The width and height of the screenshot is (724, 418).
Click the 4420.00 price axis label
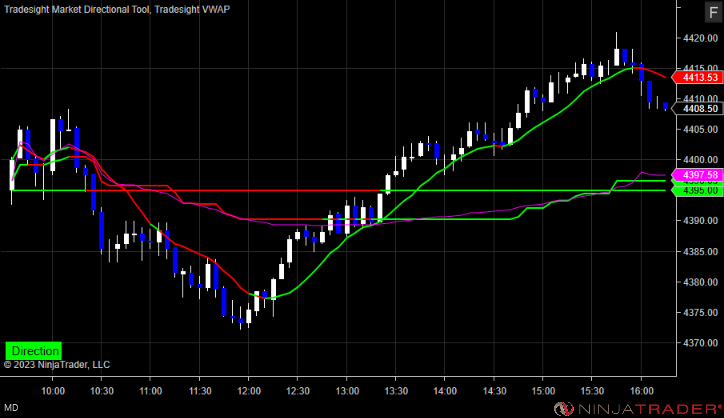700,38
